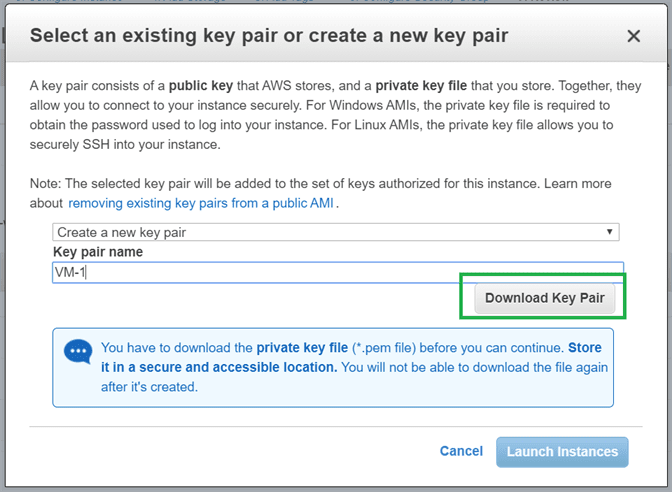
Task: Click the 'VM-1' text in the name field
Action: click(x=70, y=272)
